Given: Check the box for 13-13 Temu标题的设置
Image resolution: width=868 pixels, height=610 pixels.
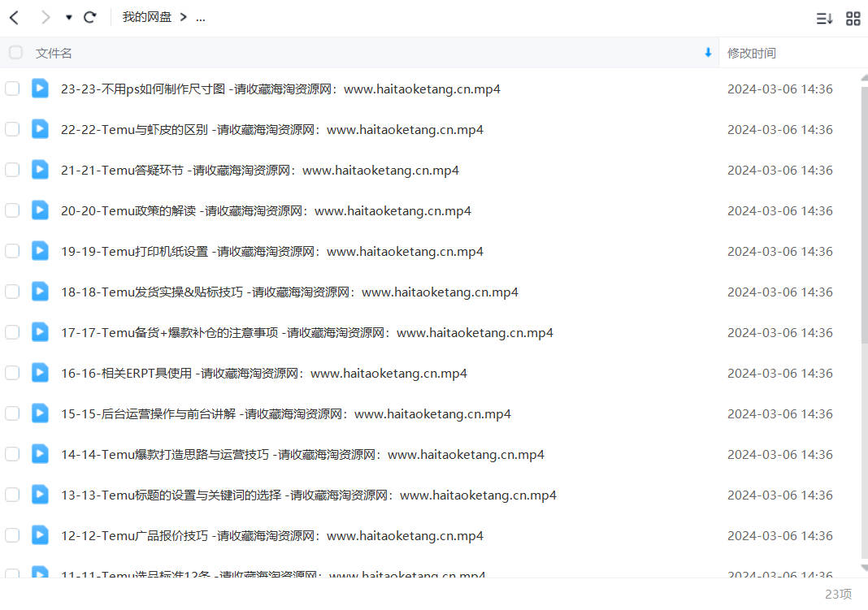Looking at the screenshot, I should 12,495.
